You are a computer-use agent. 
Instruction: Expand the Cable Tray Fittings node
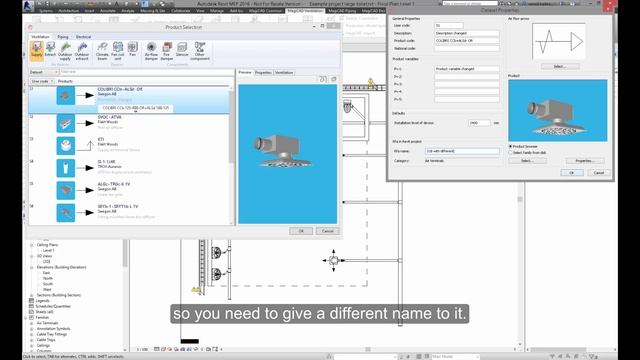coord(31,334)
